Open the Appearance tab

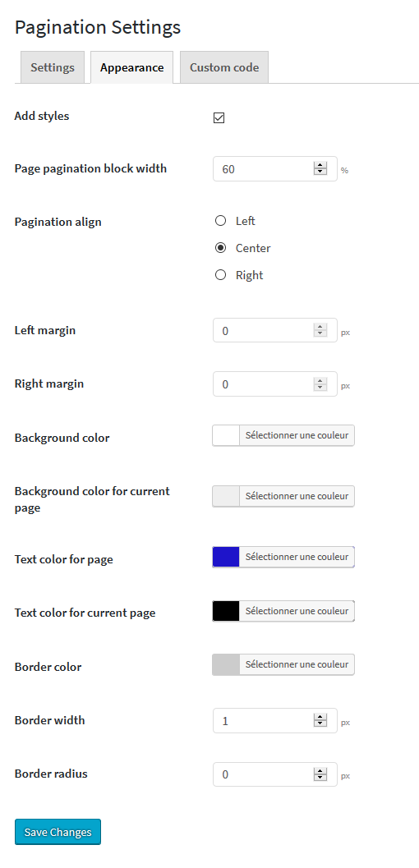pyautogui.click(x=131, y=67)
